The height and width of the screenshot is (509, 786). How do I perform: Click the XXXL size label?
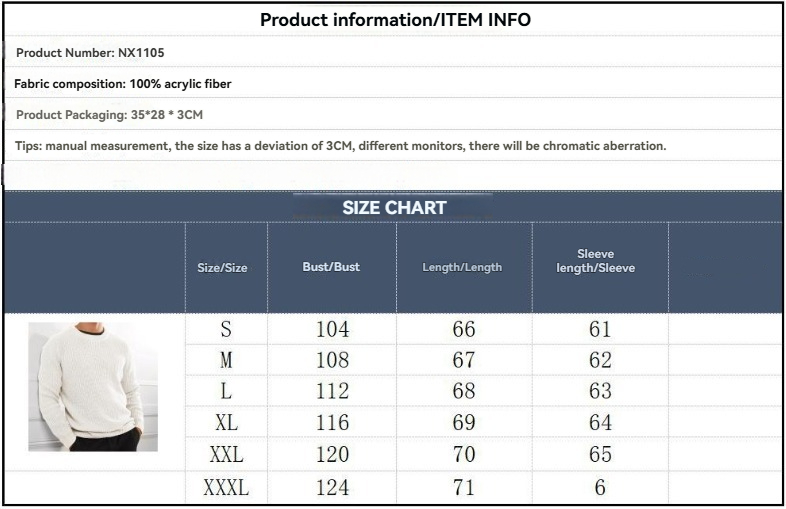226,488
